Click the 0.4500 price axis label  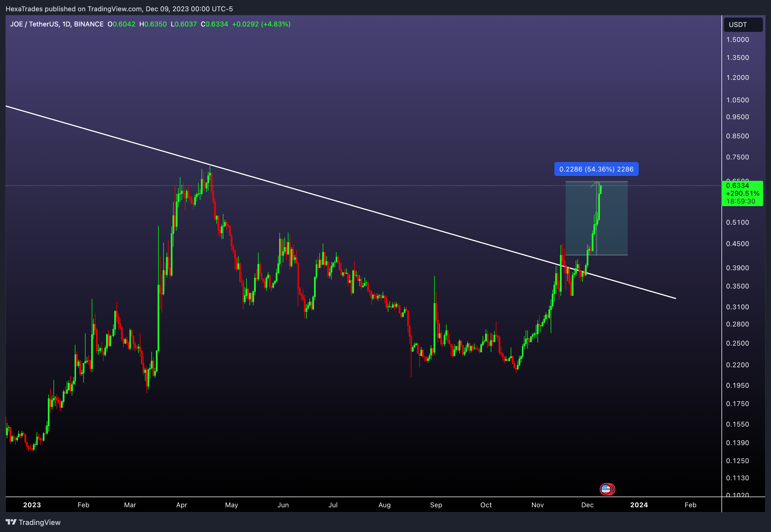737,244
